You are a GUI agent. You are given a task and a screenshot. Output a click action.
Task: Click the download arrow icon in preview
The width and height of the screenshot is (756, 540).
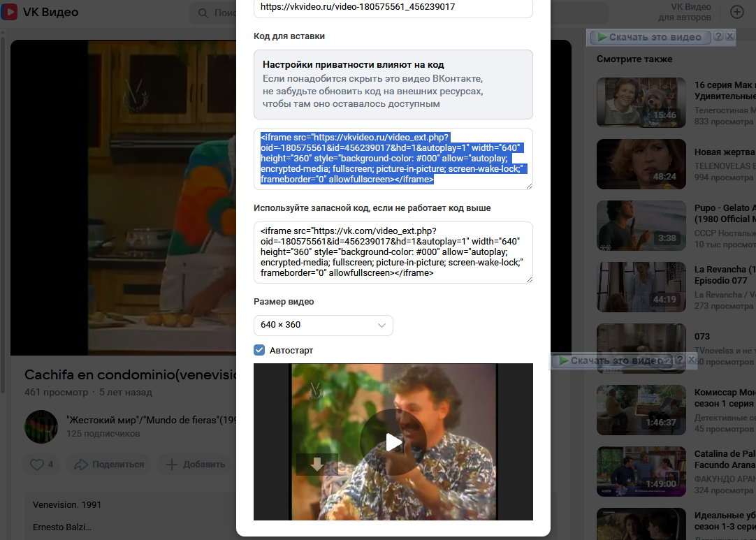point(317,465)
